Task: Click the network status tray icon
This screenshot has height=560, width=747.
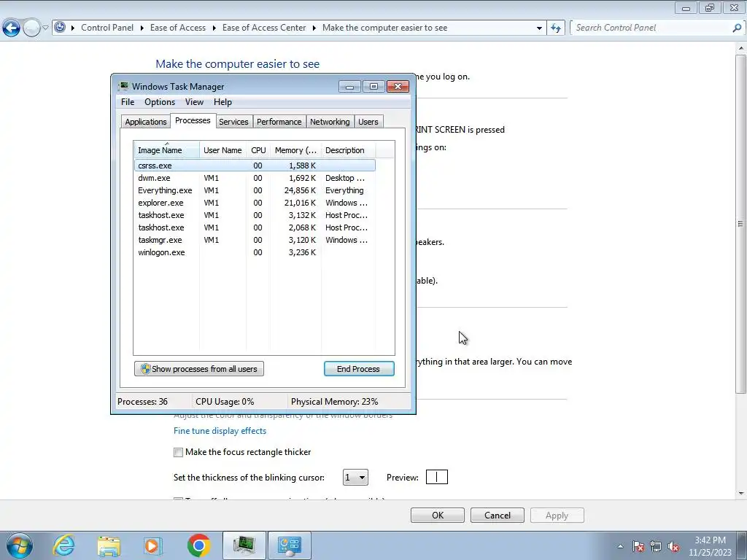Action: coord(656,546)
